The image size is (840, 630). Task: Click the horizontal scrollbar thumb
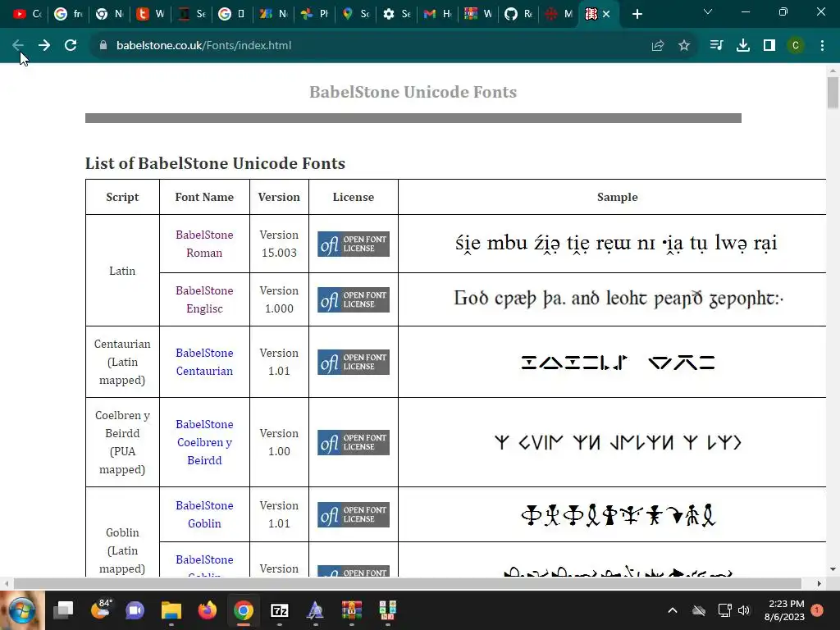pyautogui.click(x=407, y=583)
